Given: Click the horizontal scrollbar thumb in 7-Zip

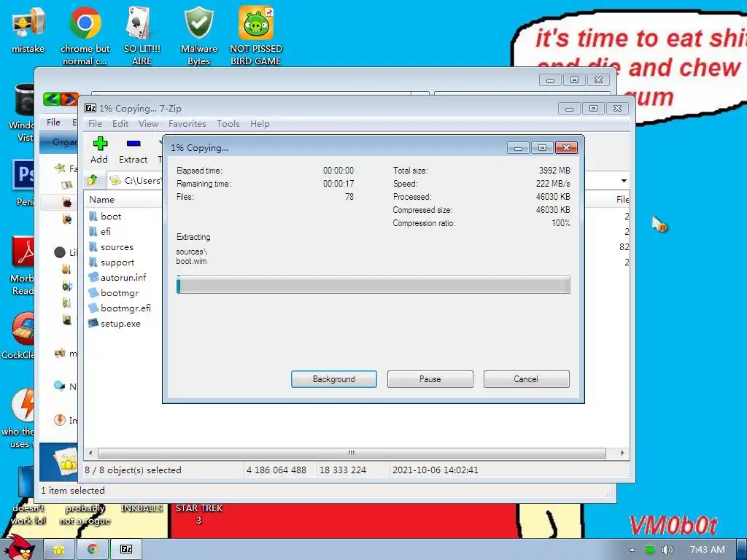Looking at the screenshot, I should pyautogui.click(x=352, y=453).
